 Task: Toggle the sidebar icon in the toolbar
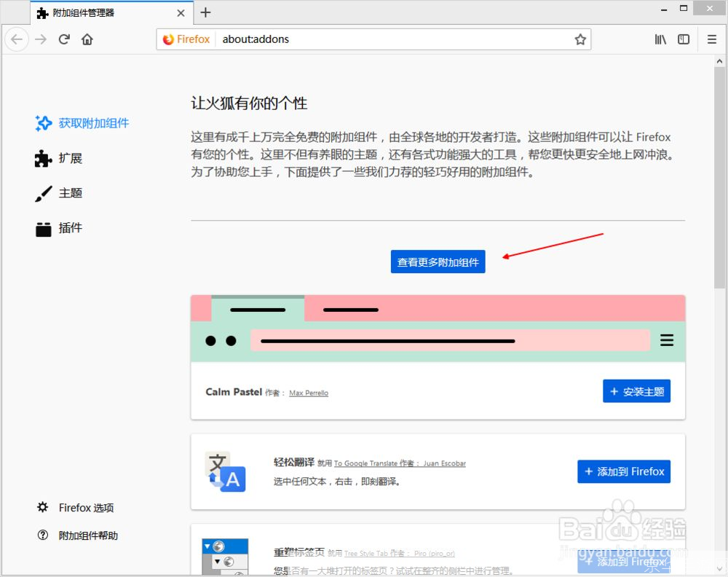(x=684, y=39)
